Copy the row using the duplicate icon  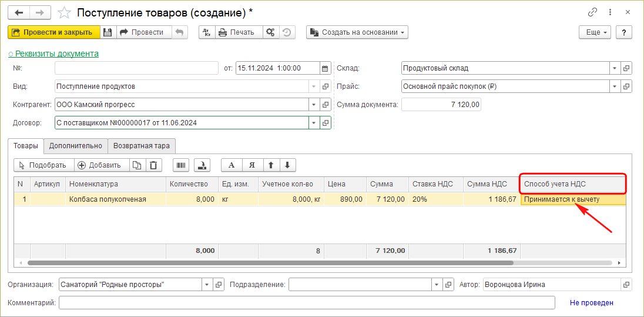pyautogui.click(x=137, y=165)
